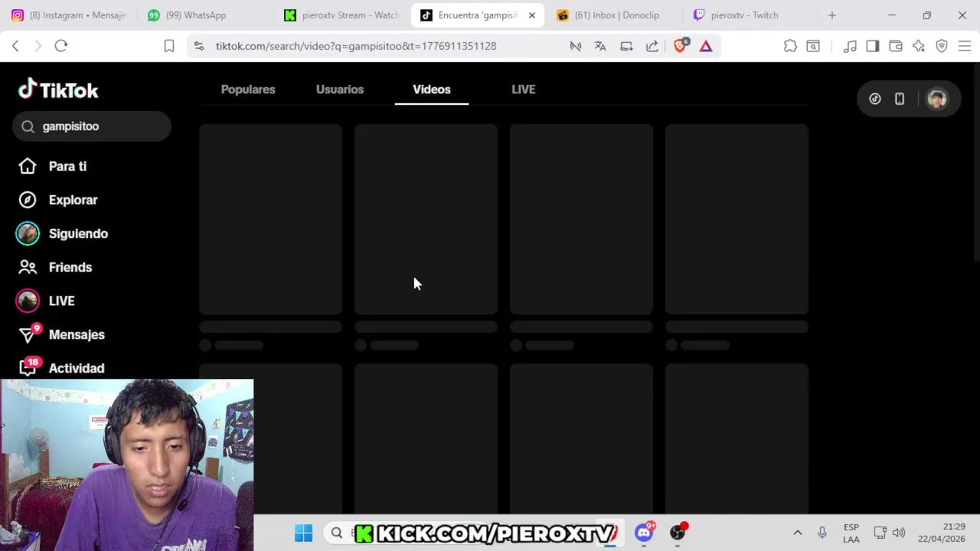980x551 pixels.
Task: Select the tiktok.com URL in the address bar
Action: tap(356, 46)
